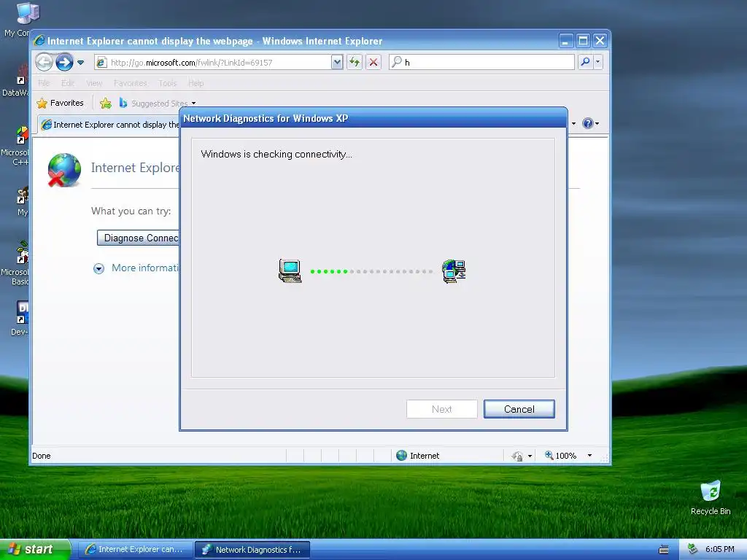Open recent pages dropdown beside forward arrow
Image resolution: width=747 pixels, height=560 pixels.
tap(80, 63)
